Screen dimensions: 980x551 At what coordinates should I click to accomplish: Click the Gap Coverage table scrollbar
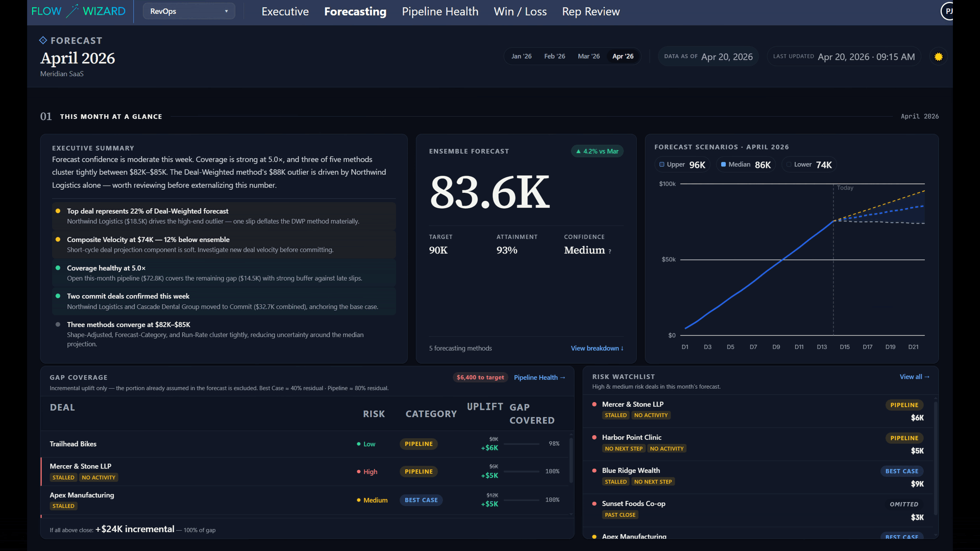pos(571,460)
